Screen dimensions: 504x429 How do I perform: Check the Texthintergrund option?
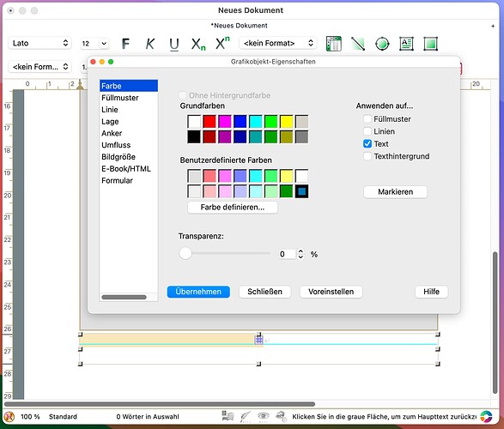click(367, 156)
